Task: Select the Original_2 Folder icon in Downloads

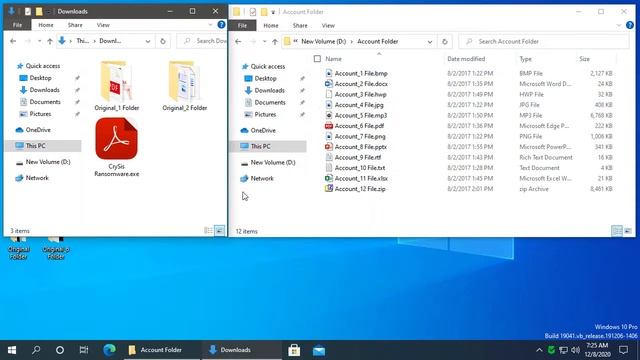Action: [184, 81]
